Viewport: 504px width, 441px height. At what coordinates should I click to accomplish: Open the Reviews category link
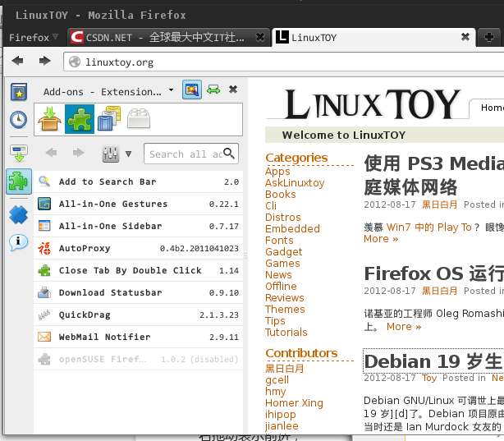(285, 298)
